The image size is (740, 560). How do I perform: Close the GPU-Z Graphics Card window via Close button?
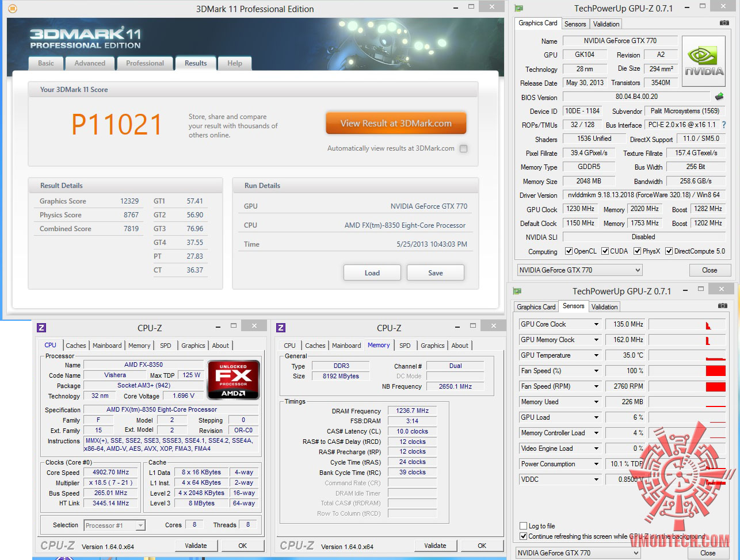click(x=710, y=270)
